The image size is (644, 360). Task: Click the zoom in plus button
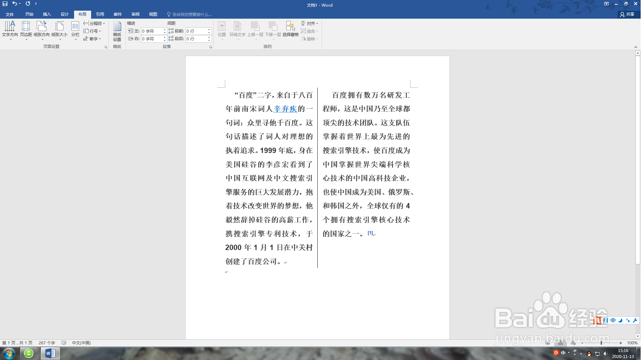tap(621, 343)
